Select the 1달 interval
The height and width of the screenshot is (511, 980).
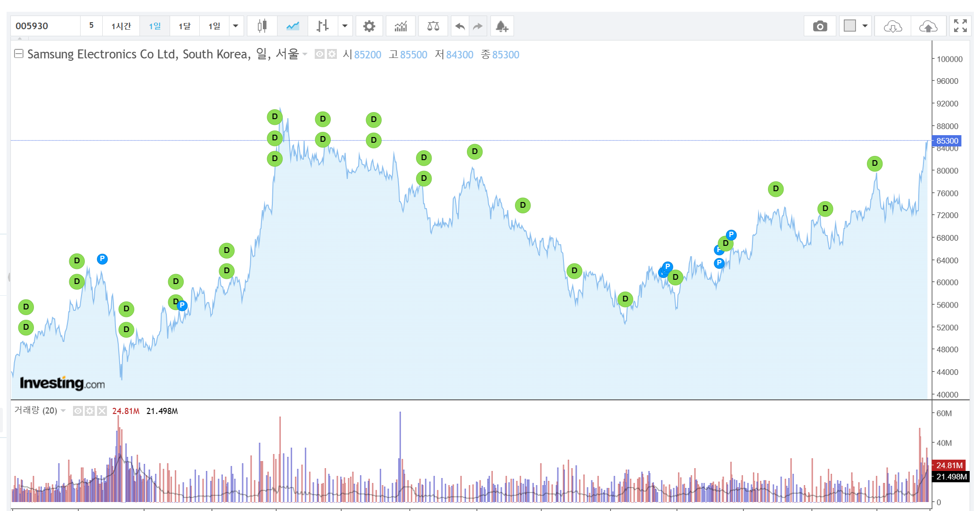pyautogui.click(x=185, y=26)
